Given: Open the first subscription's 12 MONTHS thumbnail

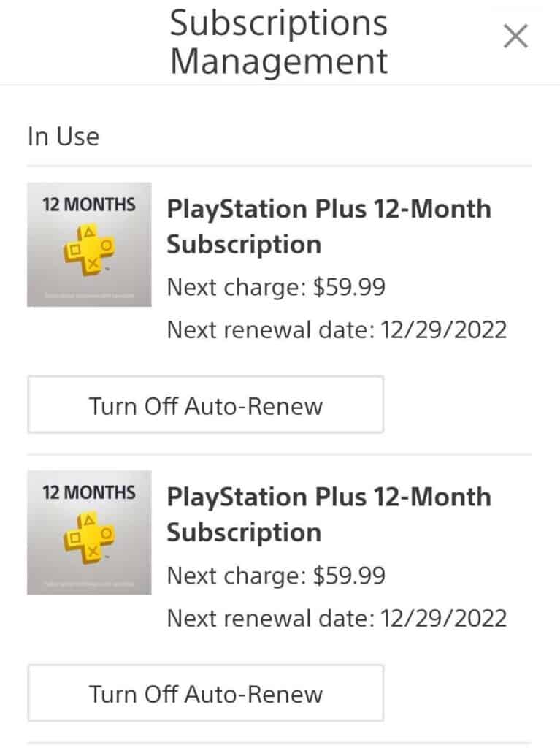Looking at the screenshot, I should [x=89, y=244].
